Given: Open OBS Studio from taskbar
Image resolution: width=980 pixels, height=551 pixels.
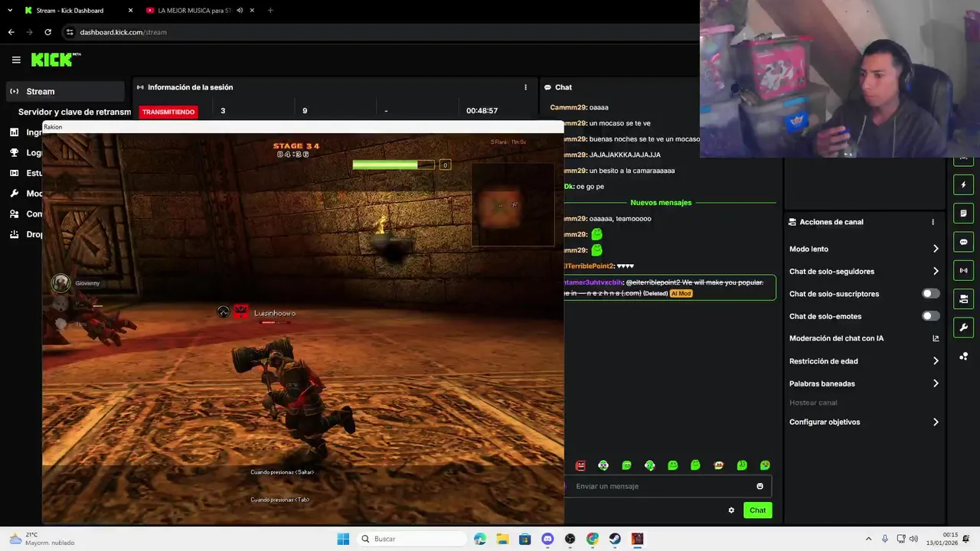Looking at the screenshot, I should [570, 539].
